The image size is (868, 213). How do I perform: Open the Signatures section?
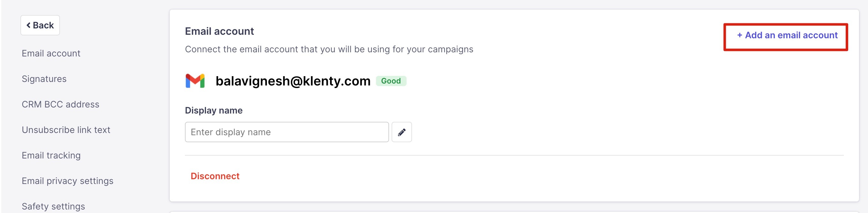pos(44,79)
